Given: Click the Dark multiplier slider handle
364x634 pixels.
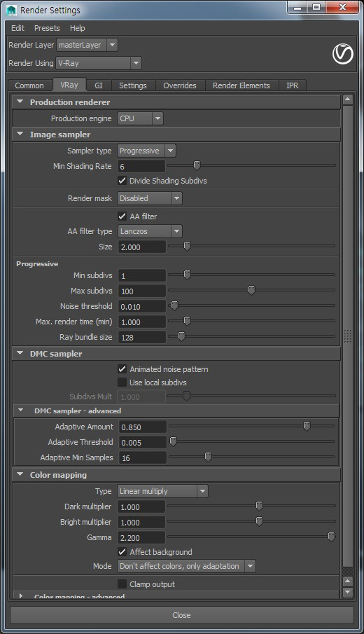Looking at the screenshot, I should click(x=260, y=506).
